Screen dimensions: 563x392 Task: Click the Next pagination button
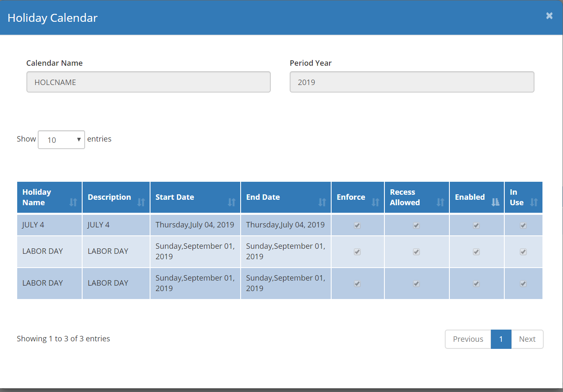click(x=527, y=339)
